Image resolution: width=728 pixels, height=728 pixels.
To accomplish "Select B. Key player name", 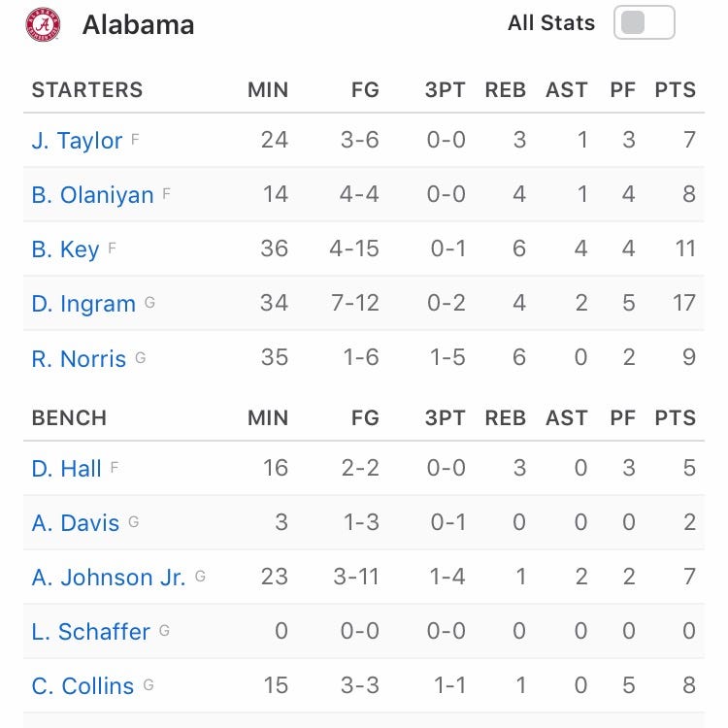I will pos(65,248).
